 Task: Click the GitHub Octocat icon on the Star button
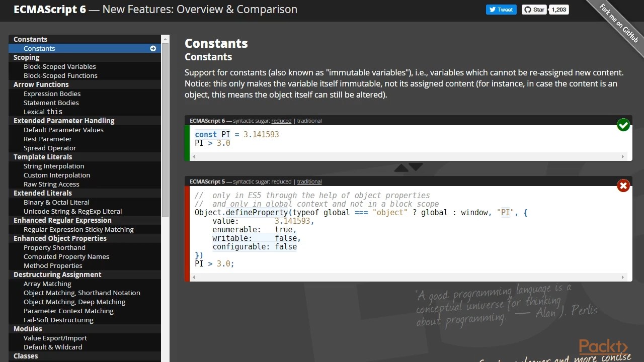(x=528, y=9)
